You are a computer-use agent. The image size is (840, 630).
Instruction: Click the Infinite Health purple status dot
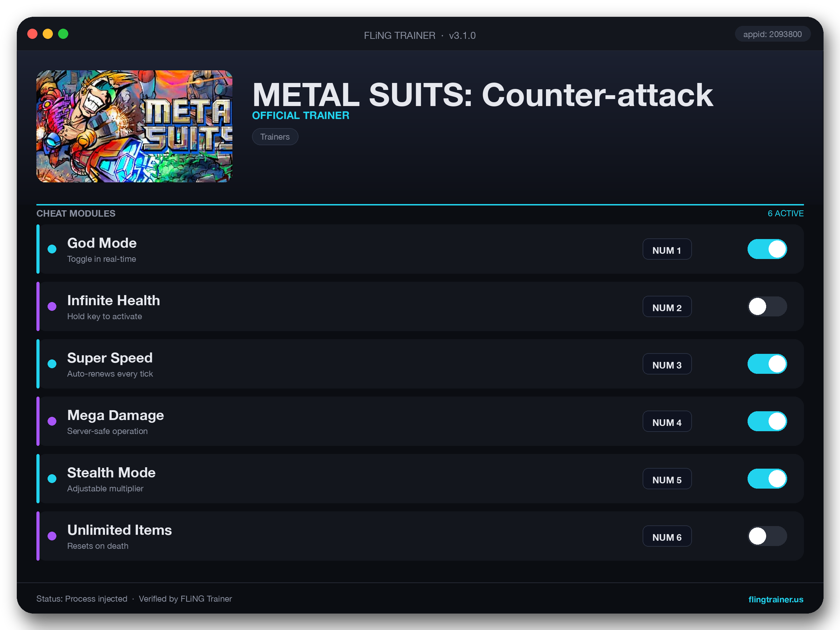52,307
